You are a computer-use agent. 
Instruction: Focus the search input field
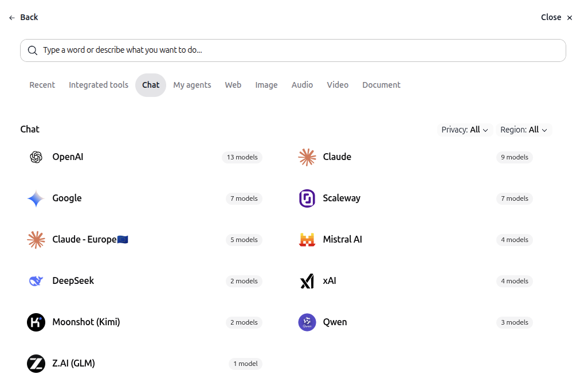293,50
